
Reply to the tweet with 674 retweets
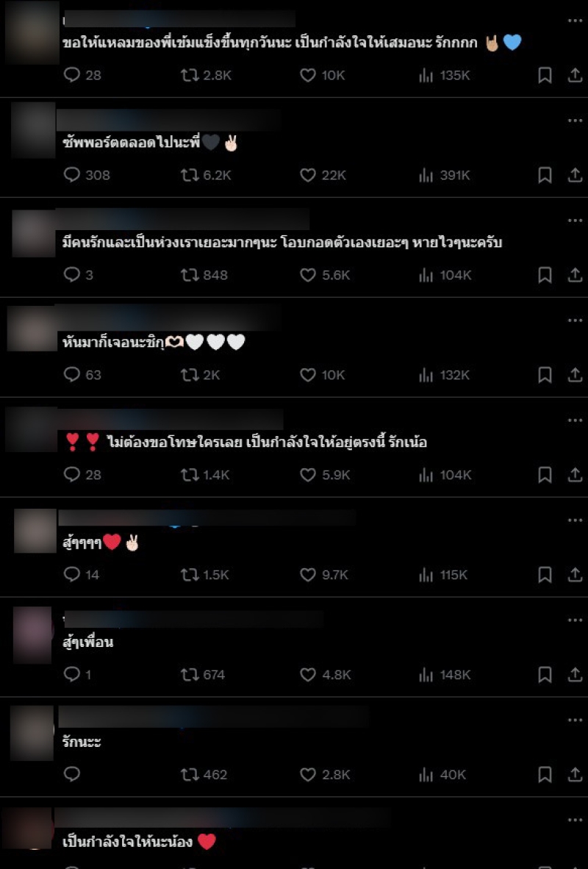(x=78, y=674)
